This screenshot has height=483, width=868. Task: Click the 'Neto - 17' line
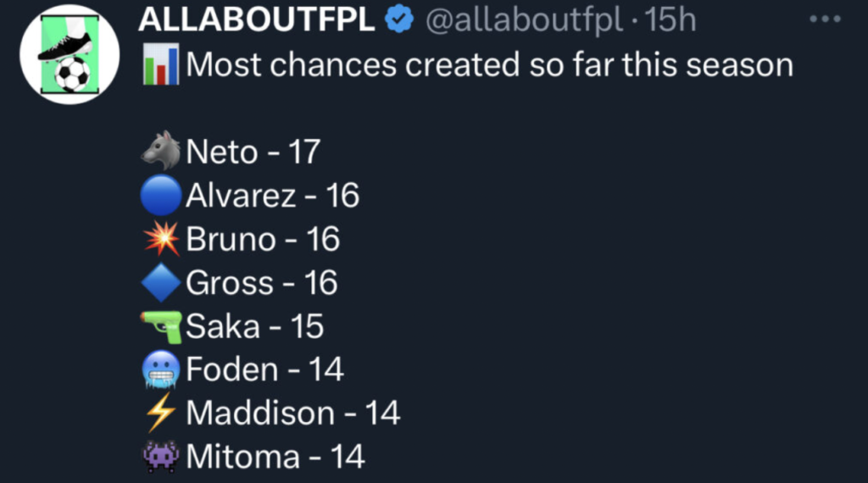pos(253,153)
